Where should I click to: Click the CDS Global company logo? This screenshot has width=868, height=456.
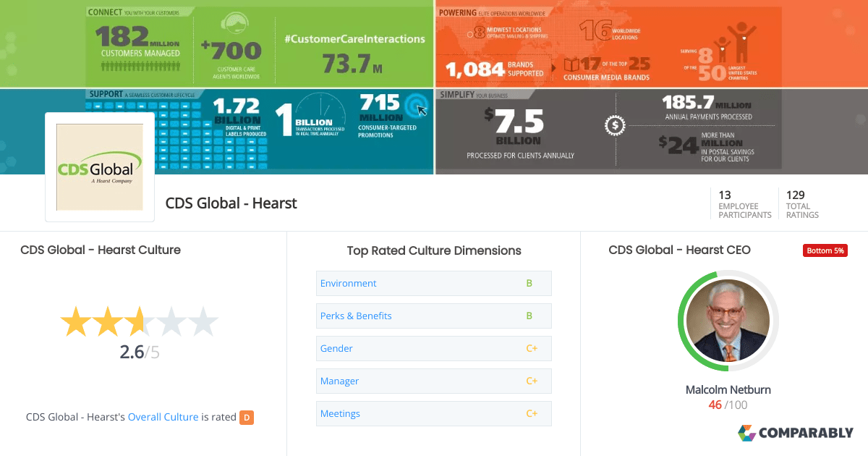click(x=100, y=167)
